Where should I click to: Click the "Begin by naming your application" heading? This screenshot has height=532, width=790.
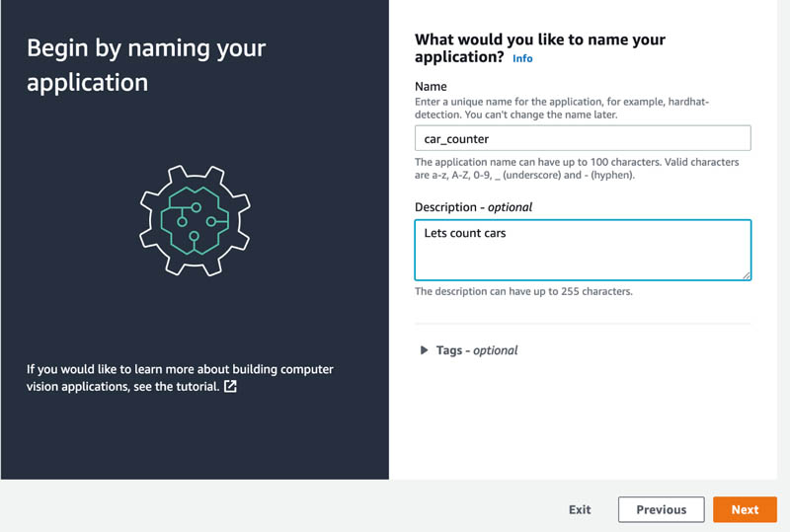(x=146, y=65)
